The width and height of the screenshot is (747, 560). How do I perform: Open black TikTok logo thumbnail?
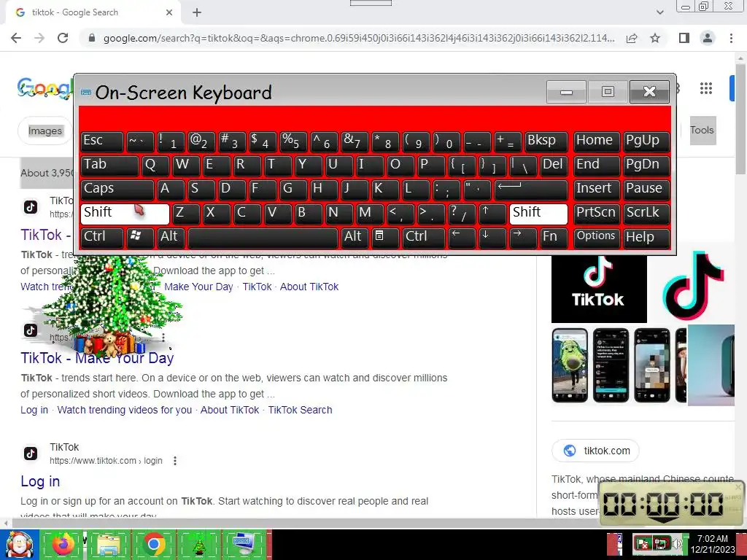click(x=599, y=287)
